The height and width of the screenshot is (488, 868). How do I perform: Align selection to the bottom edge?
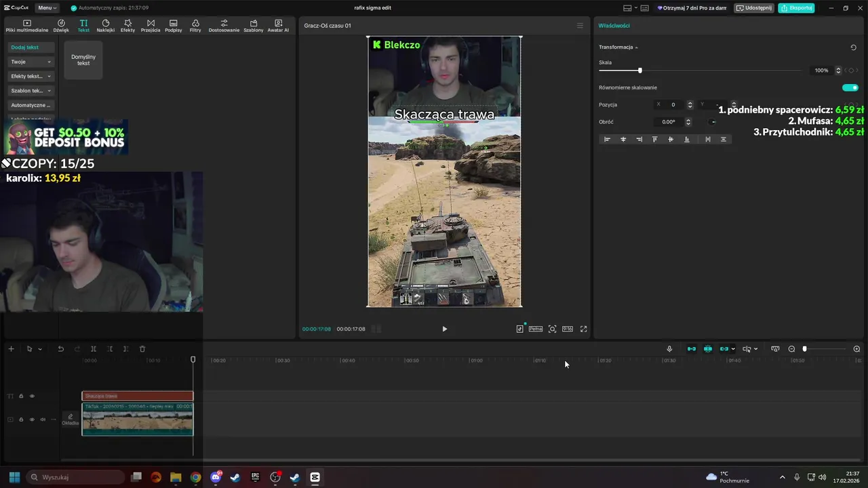point(686,139)
